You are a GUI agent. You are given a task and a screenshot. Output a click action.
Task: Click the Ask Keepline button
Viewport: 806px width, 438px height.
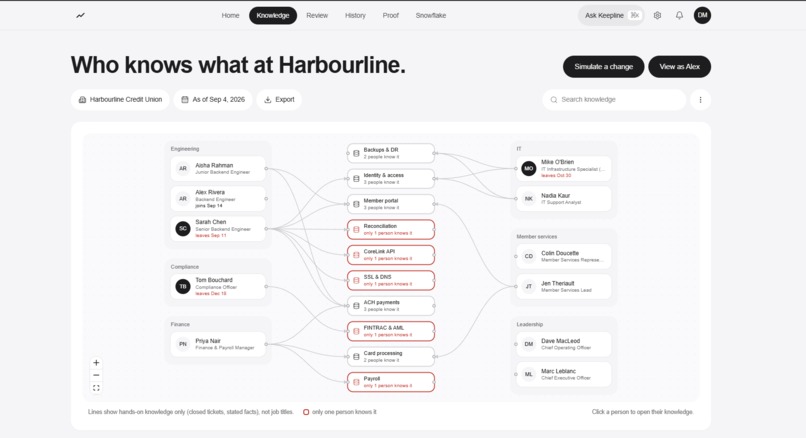611,15
